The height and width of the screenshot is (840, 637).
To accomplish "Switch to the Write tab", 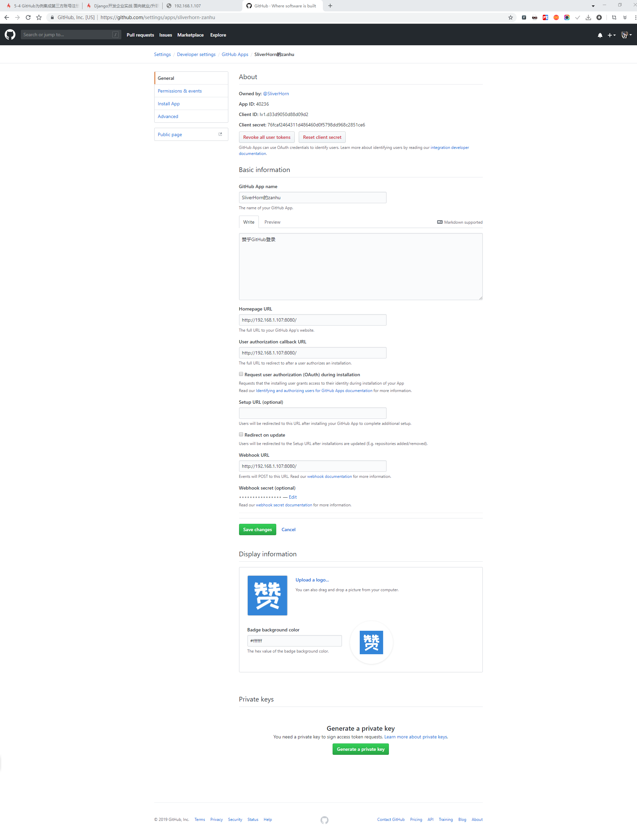I will [x=249, y=222].
